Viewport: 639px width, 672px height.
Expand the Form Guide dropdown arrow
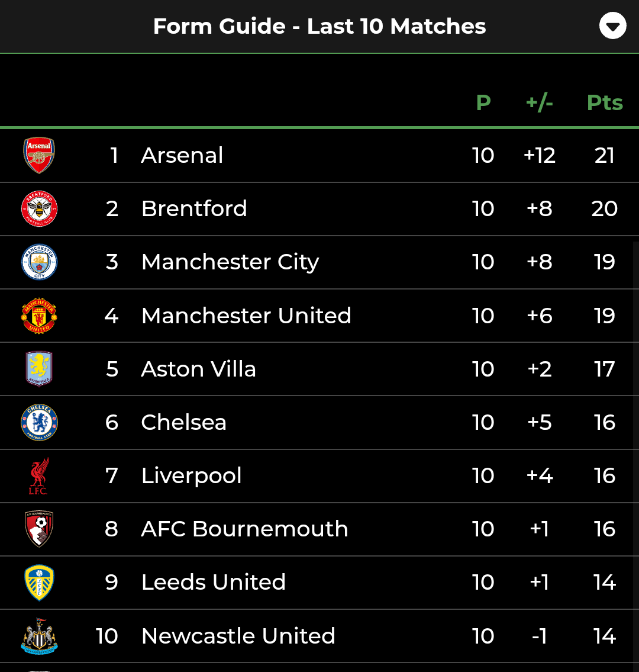612,26
